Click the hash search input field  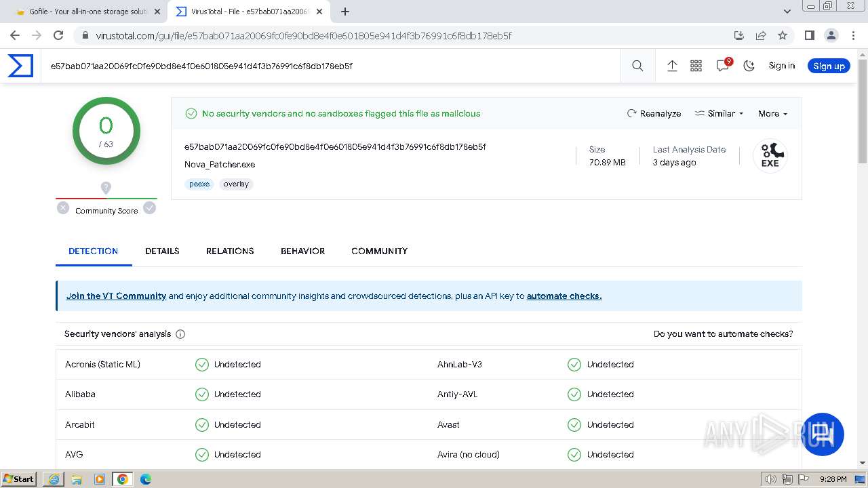click(325, 66)
